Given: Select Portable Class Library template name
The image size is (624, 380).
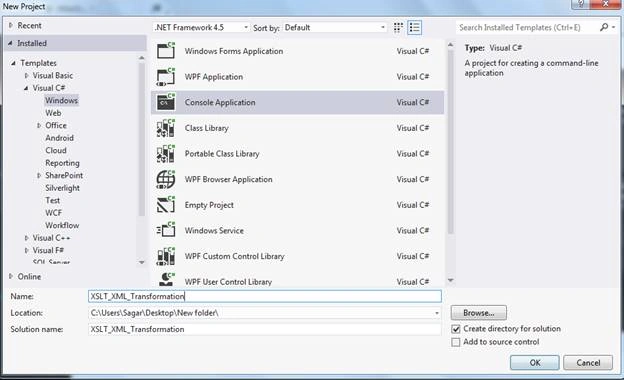Looking at the screenshot, I should pos(222,154).
